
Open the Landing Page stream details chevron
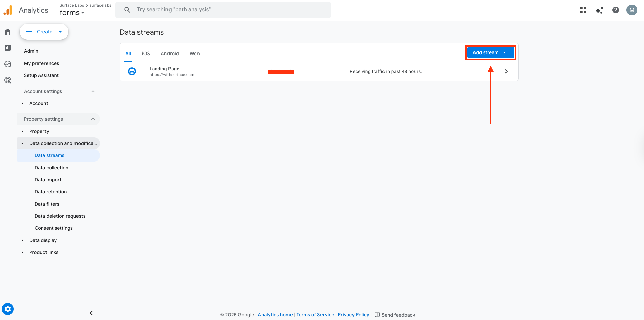[x=506, y=71]
